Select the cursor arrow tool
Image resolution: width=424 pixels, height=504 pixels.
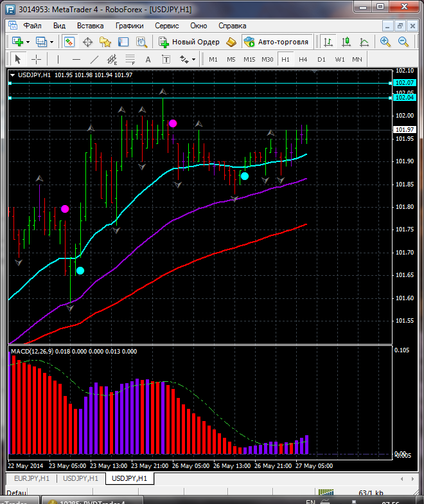(18, 59)
